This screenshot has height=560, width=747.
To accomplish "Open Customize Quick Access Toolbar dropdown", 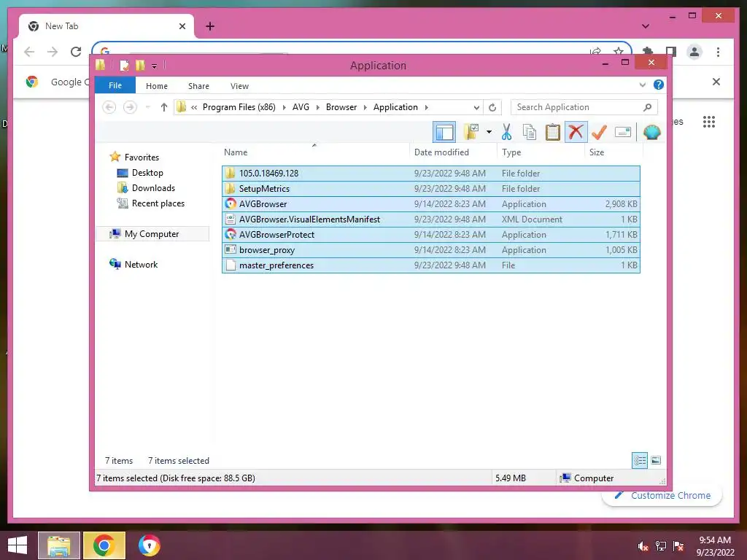I will tap(155, 66).
